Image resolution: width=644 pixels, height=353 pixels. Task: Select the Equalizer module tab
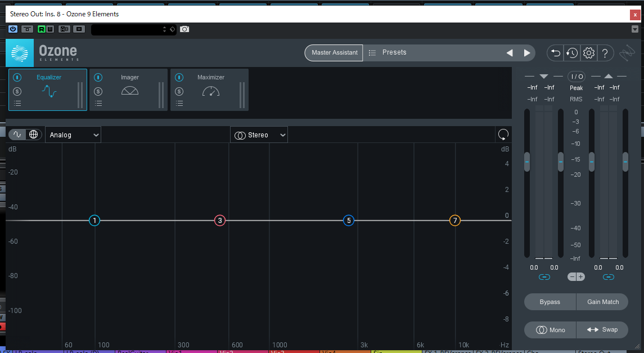point(48,90)
